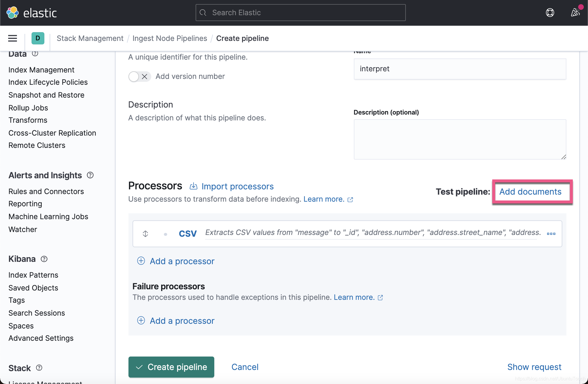Open the hamburger navigation menu
588x384 pixels.
(x=12, y=38)
